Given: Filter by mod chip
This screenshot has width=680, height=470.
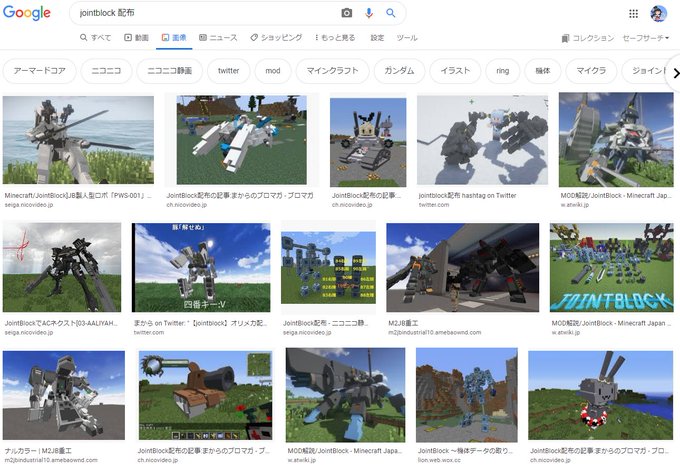Looking at the screenshot, I should pos(273,71).
